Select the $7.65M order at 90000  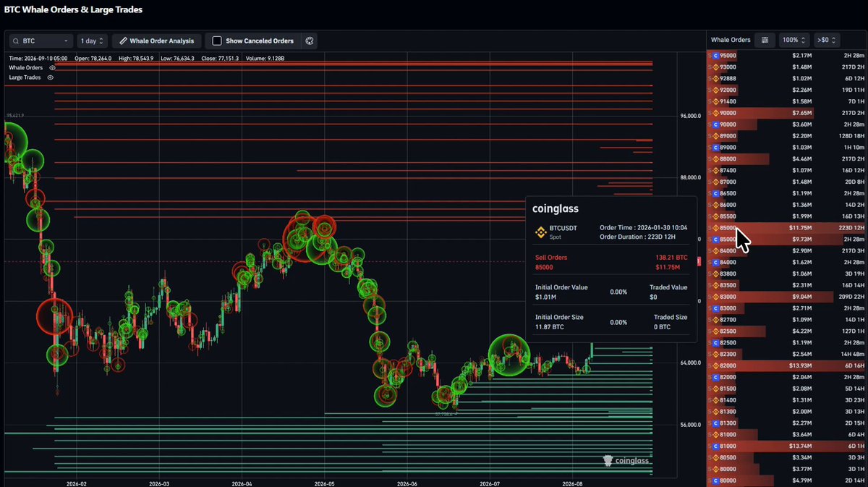pyautogui.click(x=787, y=113)
